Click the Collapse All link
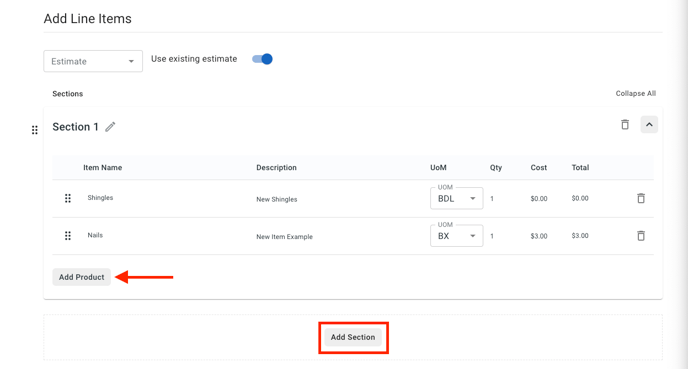The image size is (688, 369). click(635, 93)
